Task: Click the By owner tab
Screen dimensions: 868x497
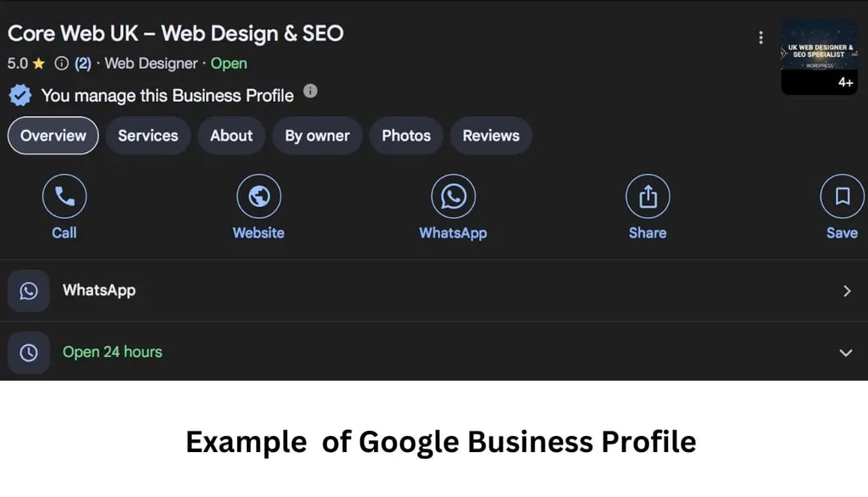Action: point(317,136)
